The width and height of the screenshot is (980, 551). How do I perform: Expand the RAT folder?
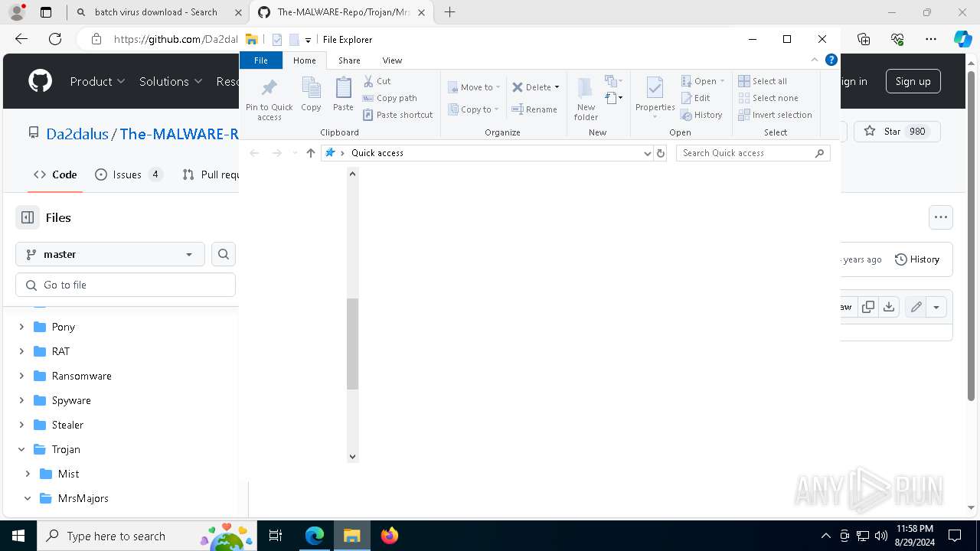(21, 351)
